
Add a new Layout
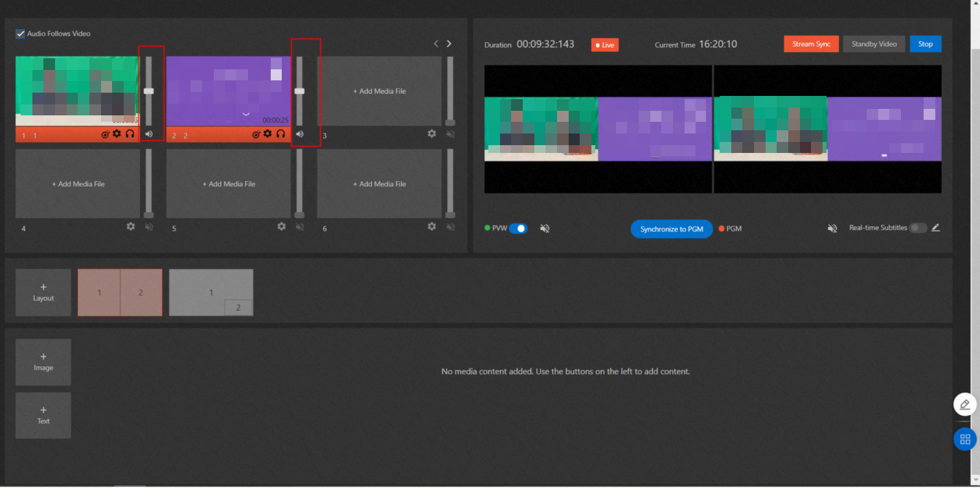pos(43,292)
